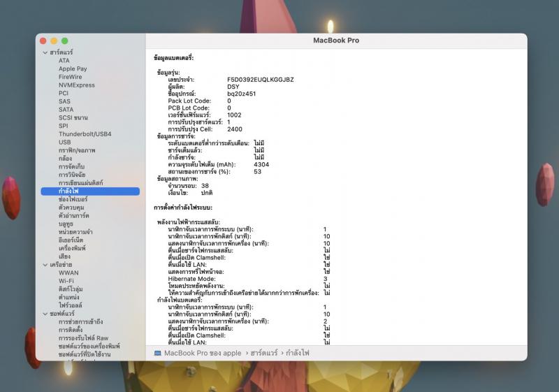Image resolution: width=559 pixels, height=392 pixels.
Task: Click ฮาร์ดแวร์ breadcrumb in path bar
Action: [x=264, y=353]
